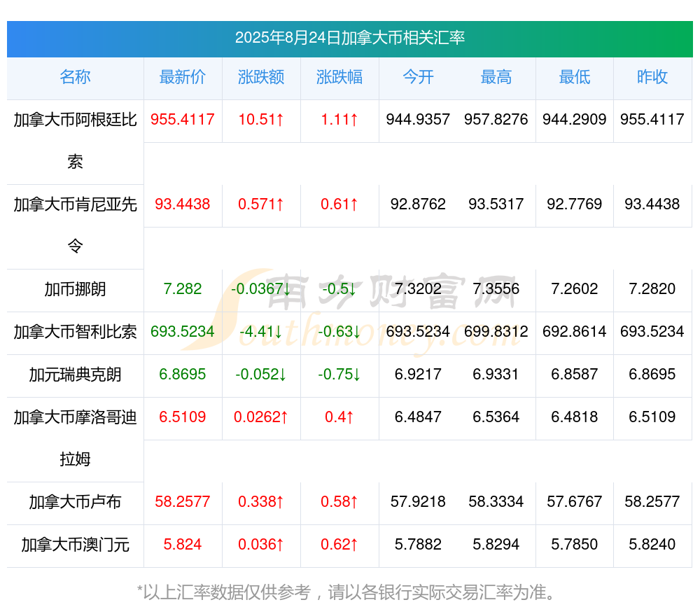Click the previous close 7.2820
Viewport: 700px width, 614px height.
(652, 289)
